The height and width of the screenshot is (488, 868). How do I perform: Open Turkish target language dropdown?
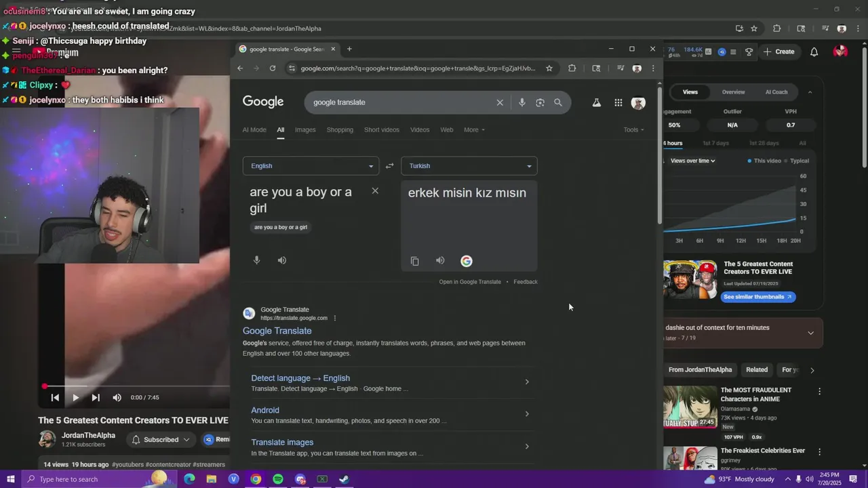(469, 166)
